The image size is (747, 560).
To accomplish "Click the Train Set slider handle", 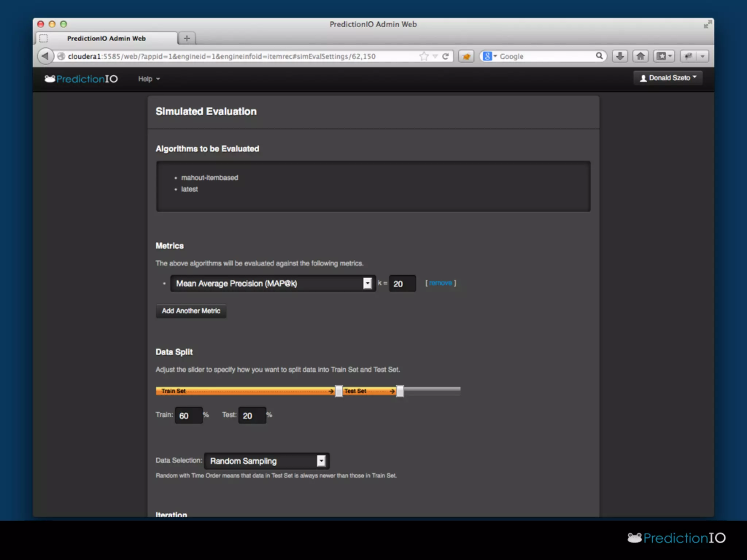I will tap(339, 391).
